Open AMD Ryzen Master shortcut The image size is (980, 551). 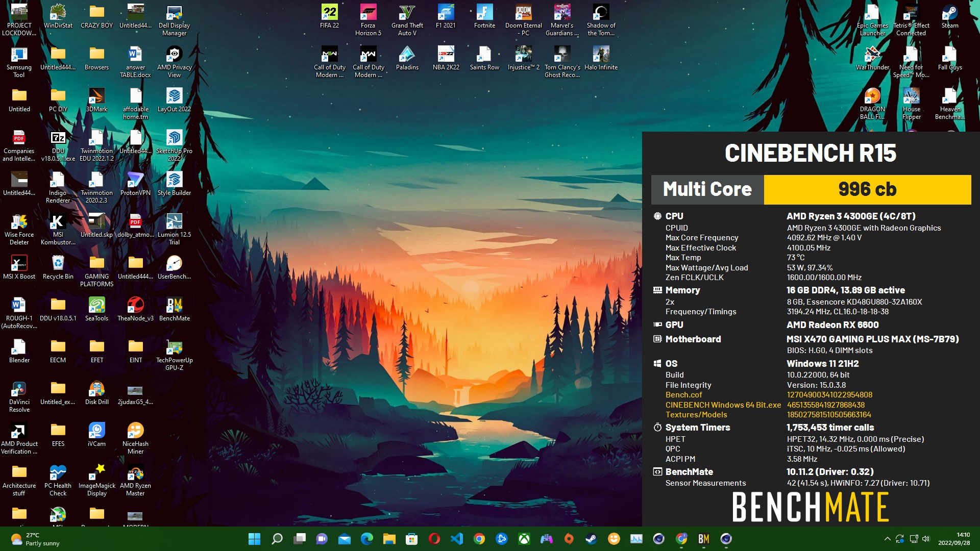click(135, 480)
